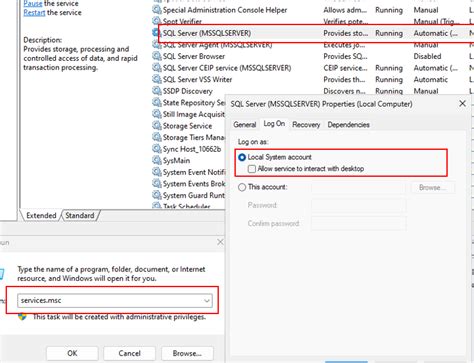Screen dimensions: 474x363
Task: Click the gear icon beside SQL Server VSS Writer
Action: (157, 79)
